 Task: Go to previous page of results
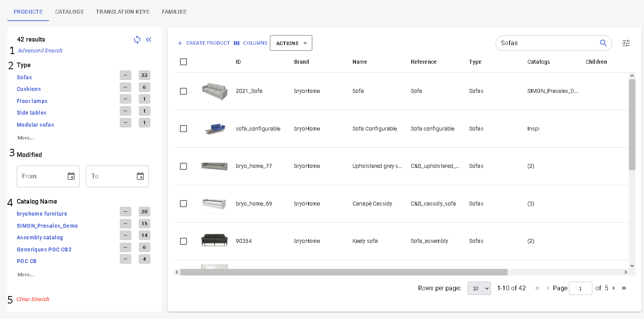(548, 288)
